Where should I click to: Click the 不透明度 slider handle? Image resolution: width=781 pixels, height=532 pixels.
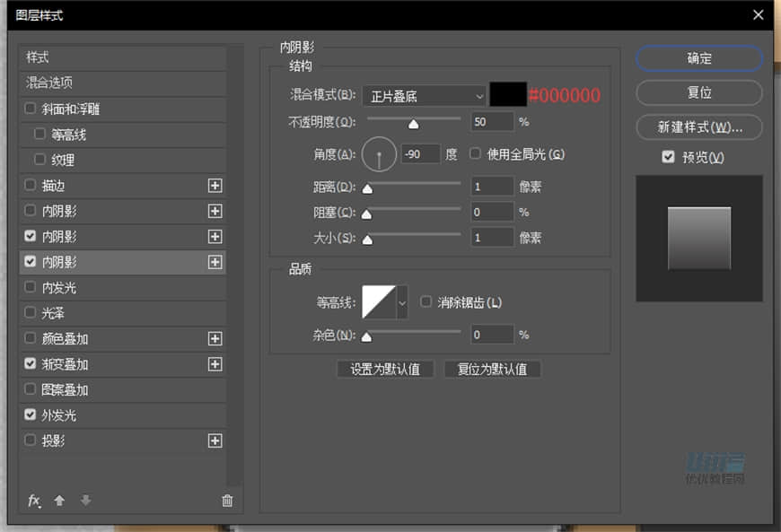point(413,122)
